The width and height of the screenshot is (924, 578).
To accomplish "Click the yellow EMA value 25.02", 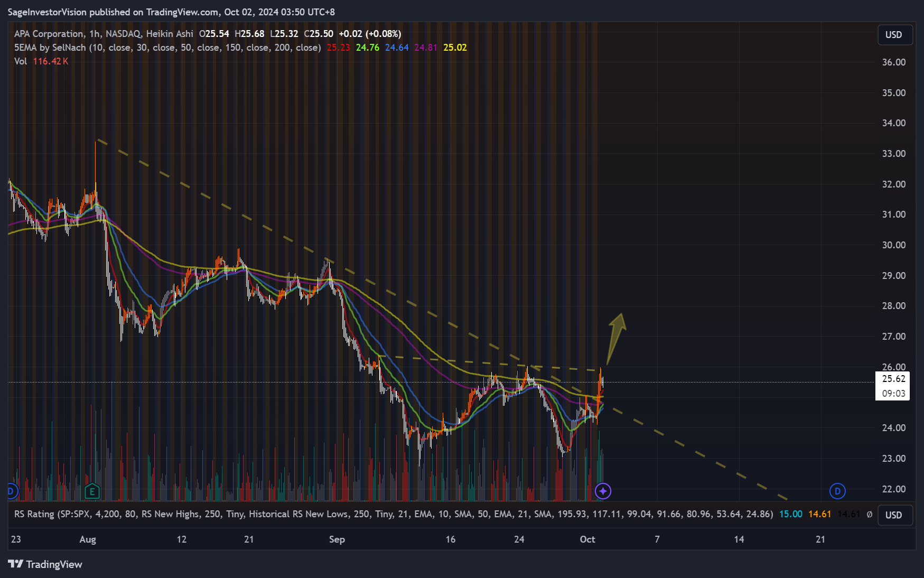I will (455, 48).
